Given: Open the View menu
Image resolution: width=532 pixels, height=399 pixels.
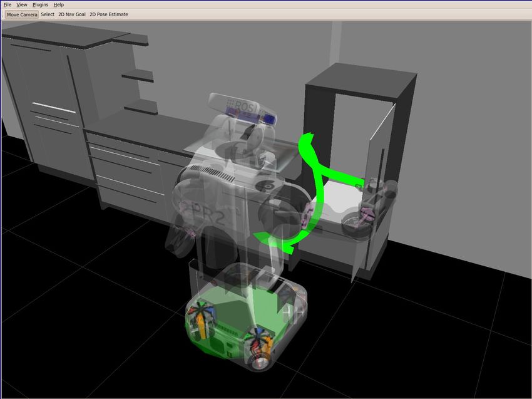Looking at the screenshot, I should pos(22,5).
